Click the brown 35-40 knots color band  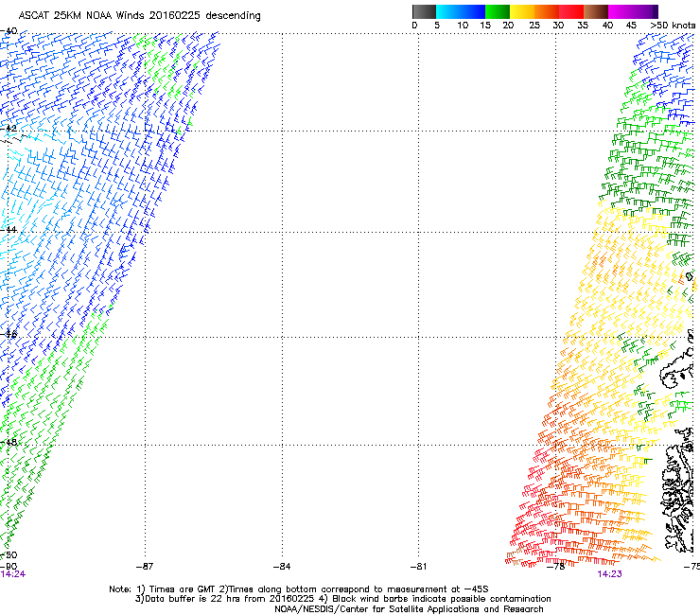(596, 11)
